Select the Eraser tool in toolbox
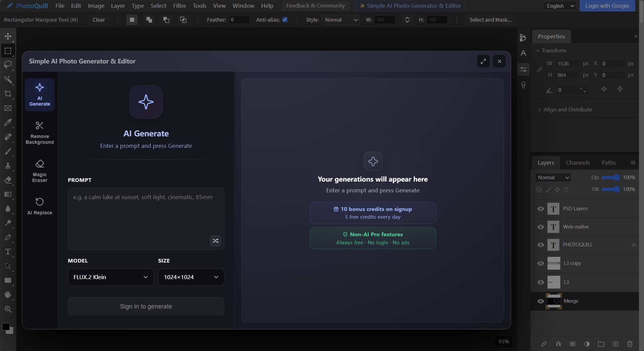The image size is (644, 351). 8,180
